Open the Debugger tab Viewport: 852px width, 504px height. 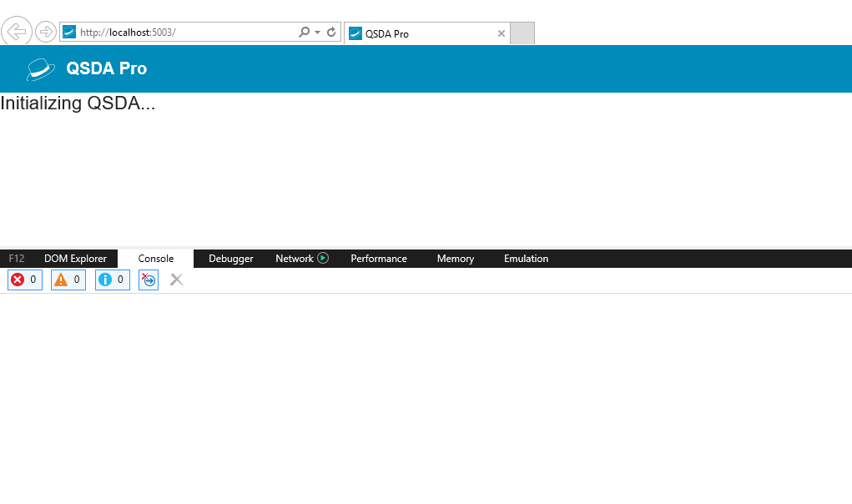click(x=231, y=259)
